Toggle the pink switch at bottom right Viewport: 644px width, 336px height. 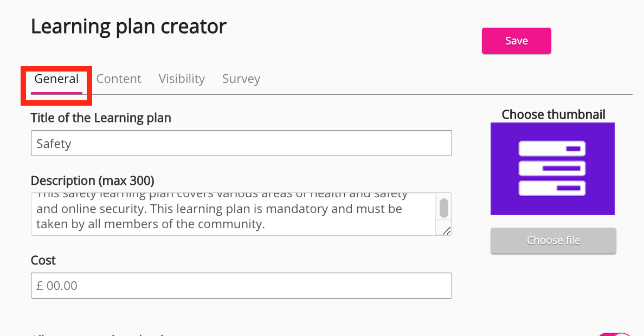click(615, 333)
